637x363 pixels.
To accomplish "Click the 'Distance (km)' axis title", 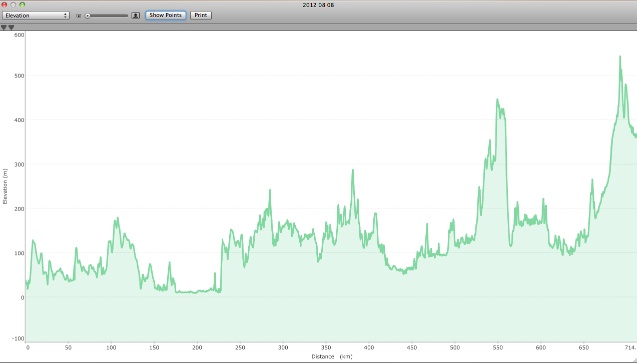I will pyautogui.click(x=332, y=357).
